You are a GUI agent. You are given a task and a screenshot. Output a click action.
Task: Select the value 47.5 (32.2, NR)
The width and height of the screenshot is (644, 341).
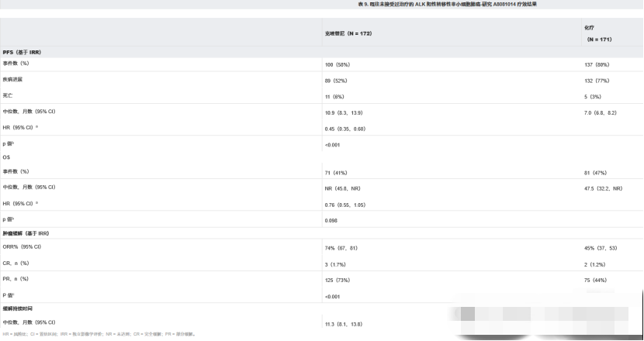pyautogui.click(x=604, y=188)
